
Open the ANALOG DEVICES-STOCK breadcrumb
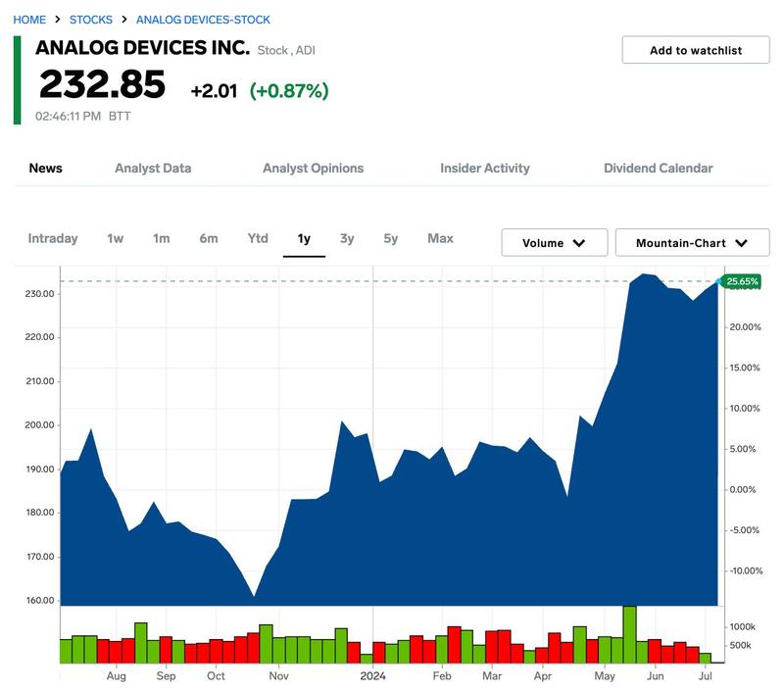203,20
